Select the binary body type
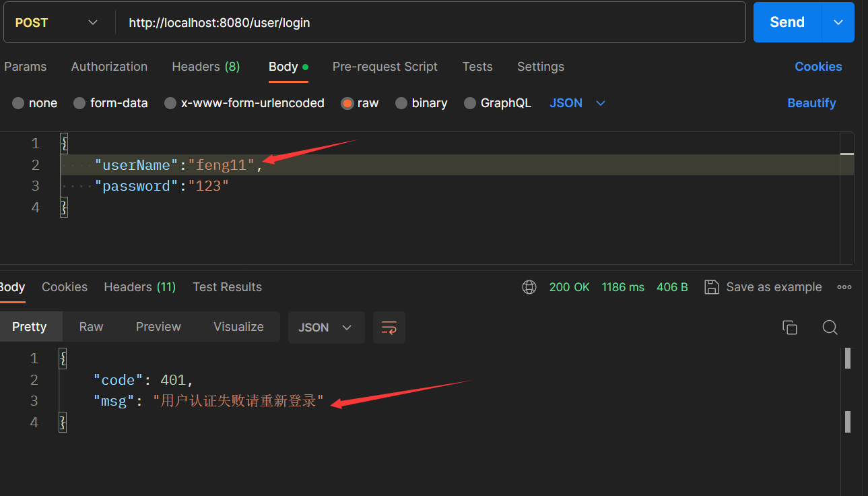868x496 pixels. pos(422,103)
